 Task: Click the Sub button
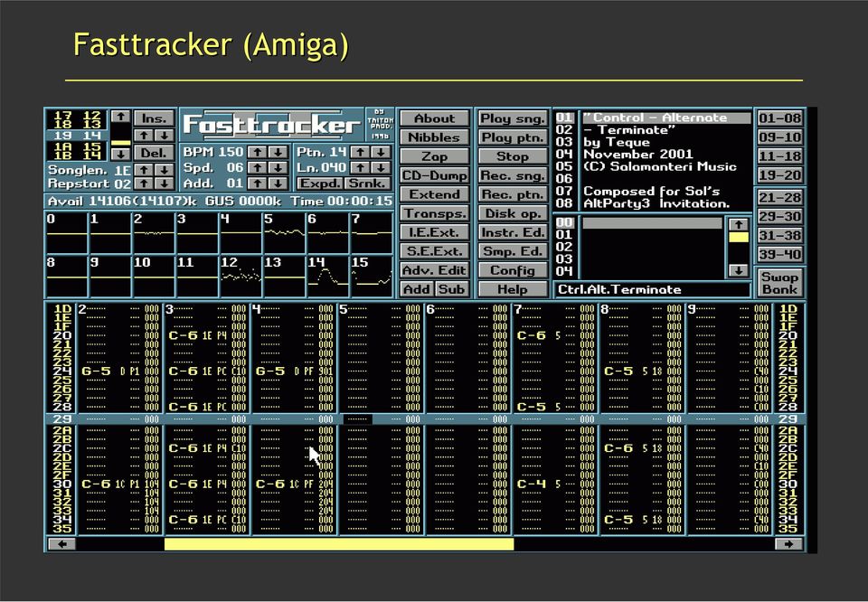click(452, 289)
